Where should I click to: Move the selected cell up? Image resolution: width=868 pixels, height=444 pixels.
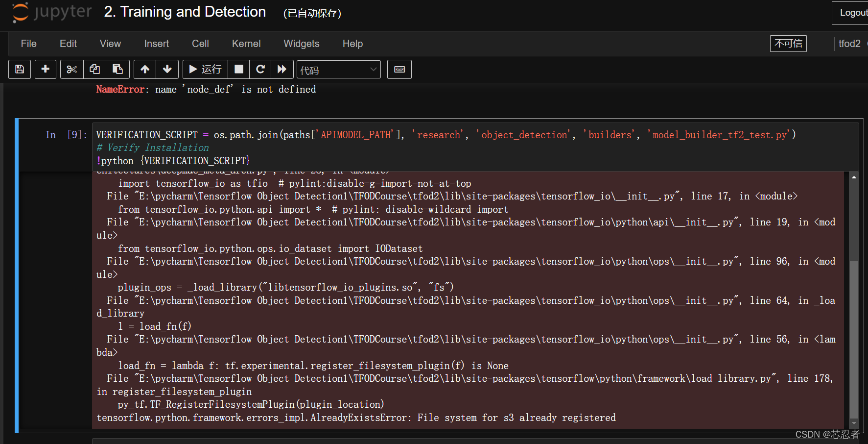coord(144,69)
